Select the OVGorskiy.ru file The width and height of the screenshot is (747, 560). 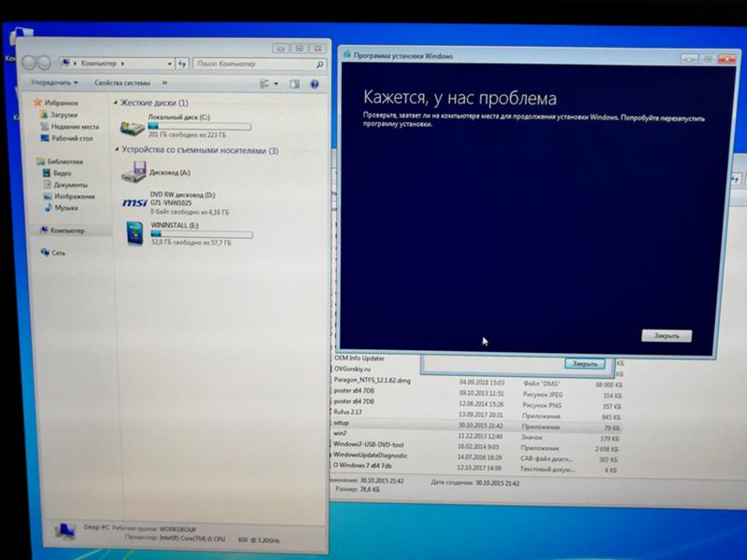tap(352, 369)
